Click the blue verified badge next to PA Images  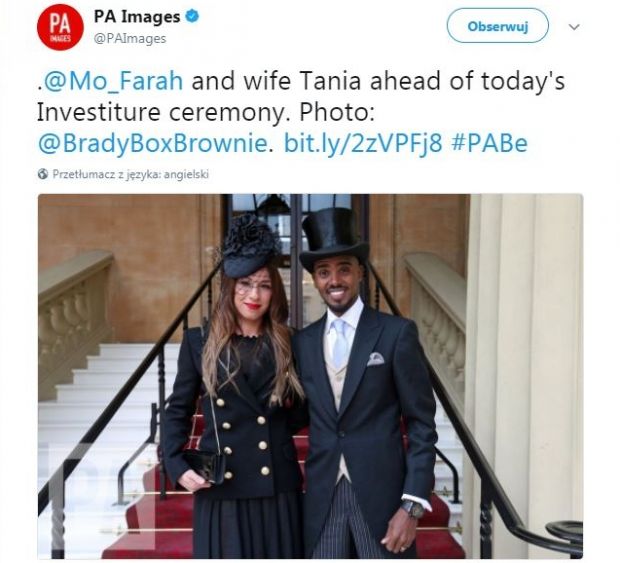click(192, 17)
